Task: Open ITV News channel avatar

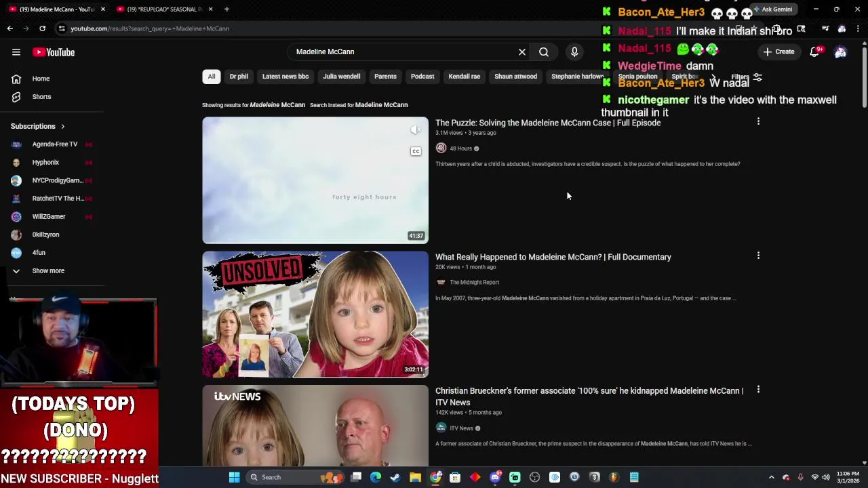Action: pyautogui.click(x=441, y=428)
